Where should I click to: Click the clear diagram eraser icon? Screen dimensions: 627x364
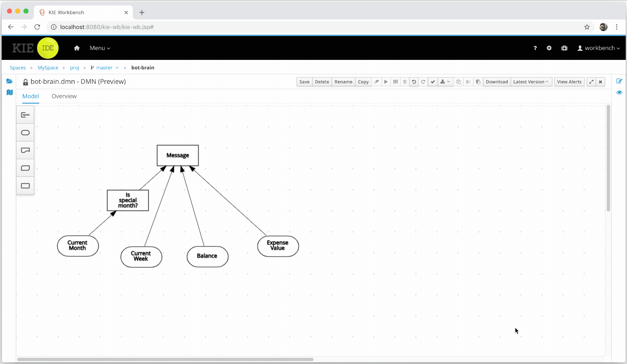click(x=376, y=82)
